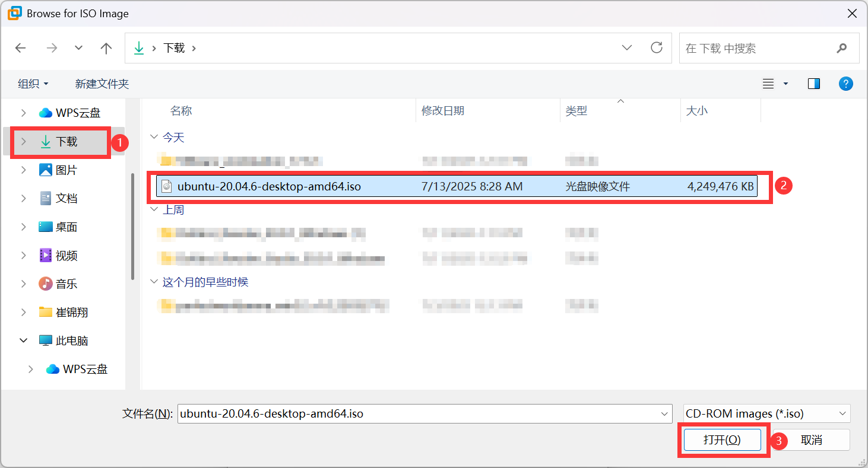
Task: Click 新建文件夹 in the toolbar
Action: 102,84
